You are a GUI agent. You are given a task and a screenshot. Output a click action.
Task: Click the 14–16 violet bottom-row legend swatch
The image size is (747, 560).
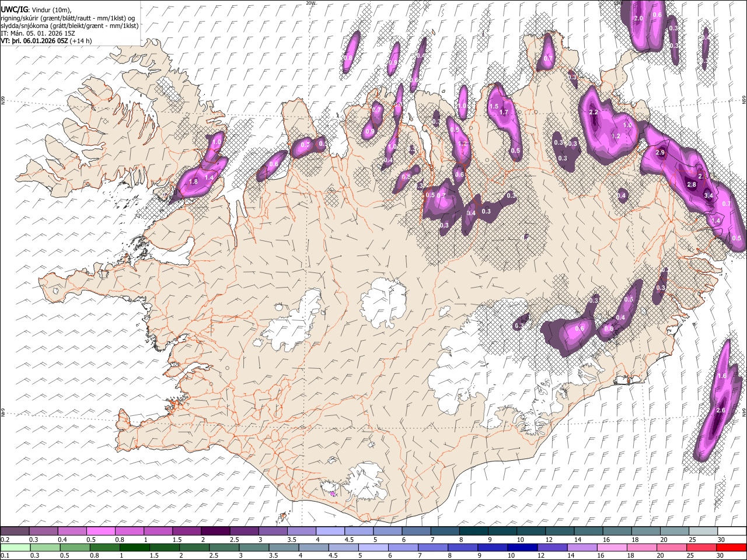[x=582, y=547]
